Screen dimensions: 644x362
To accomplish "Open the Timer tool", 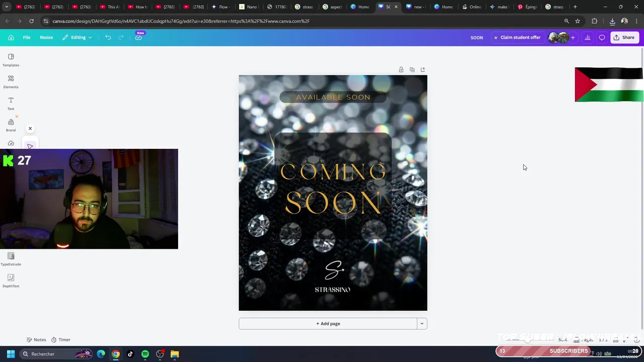I will (x=61, y=340).
